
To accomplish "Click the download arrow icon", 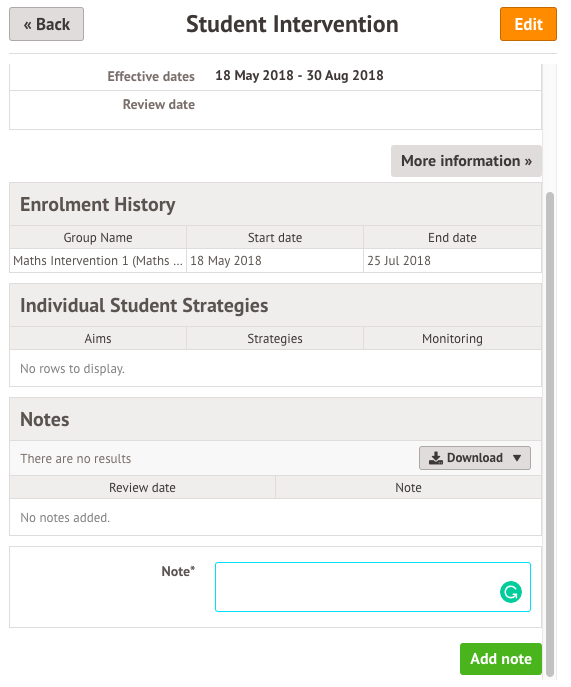I will coord(436,458).
